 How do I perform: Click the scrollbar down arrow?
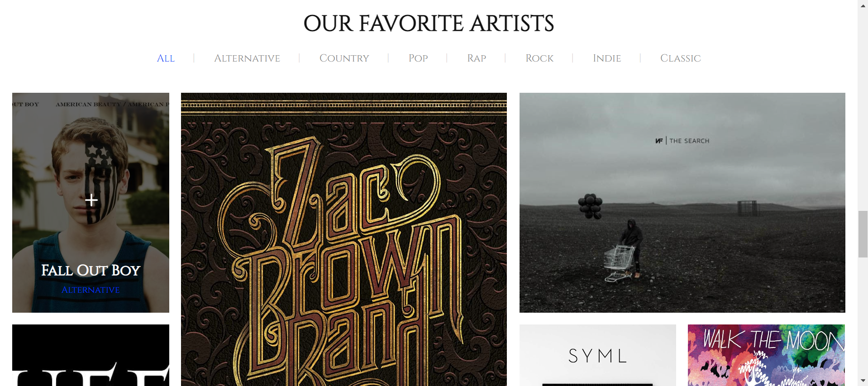coord(863,381)
